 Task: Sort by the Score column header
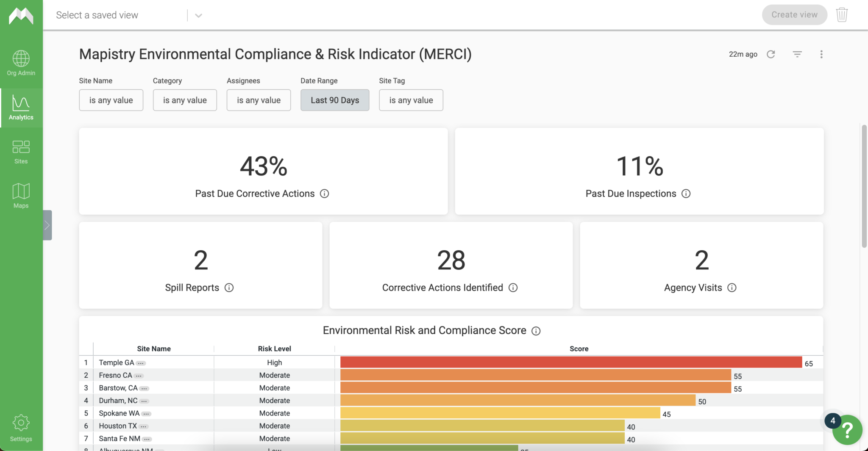(x=579, y=349)
